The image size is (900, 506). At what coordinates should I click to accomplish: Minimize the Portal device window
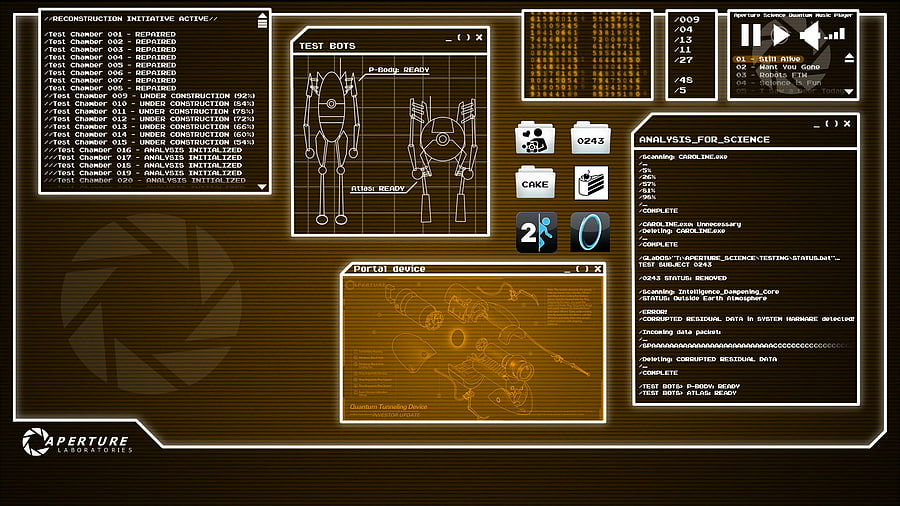(567, 271)
